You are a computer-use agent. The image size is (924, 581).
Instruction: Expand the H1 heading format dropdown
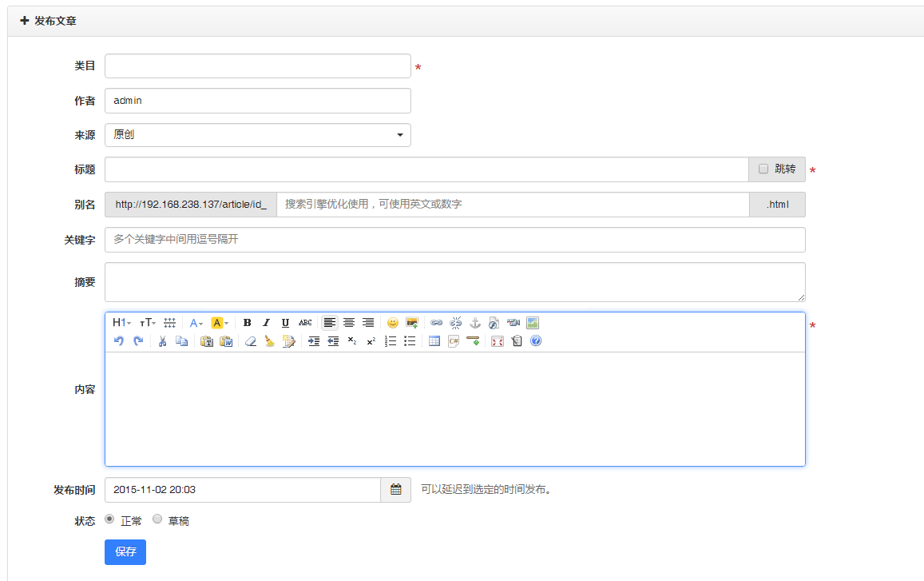pos(121,323)
